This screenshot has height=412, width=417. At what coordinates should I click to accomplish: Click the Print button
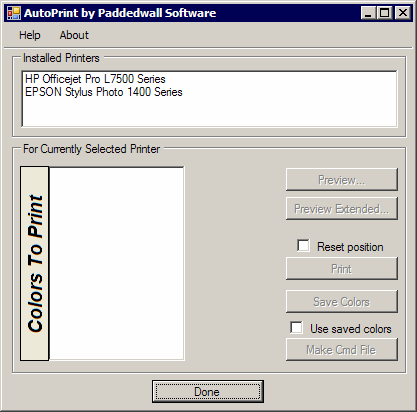(x=342, y=269)
